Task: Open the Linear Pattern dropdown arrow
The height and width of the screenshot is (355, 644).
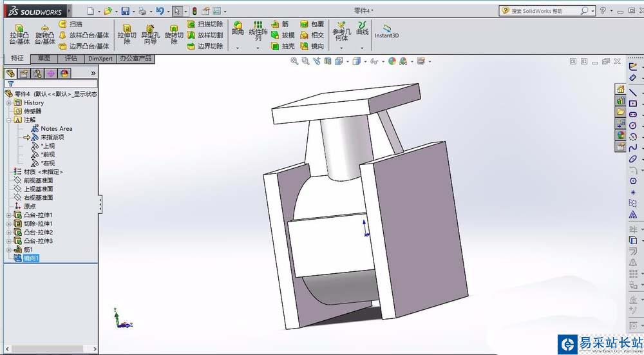Action: (x=258, y=48)
